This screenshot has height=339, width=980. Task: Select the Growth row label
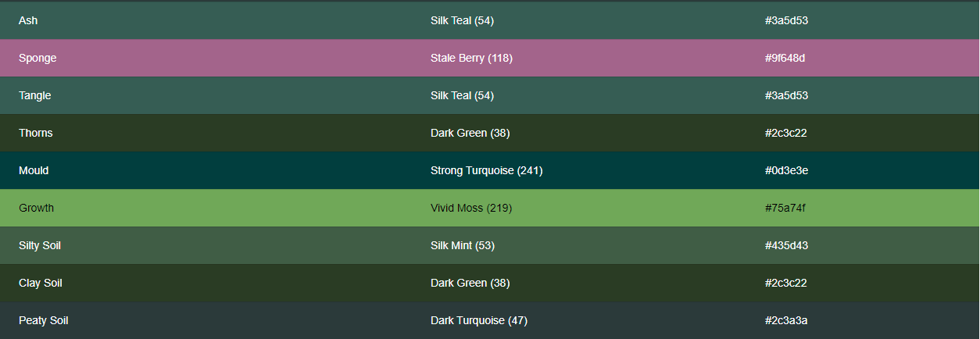(x=37, y=209)
